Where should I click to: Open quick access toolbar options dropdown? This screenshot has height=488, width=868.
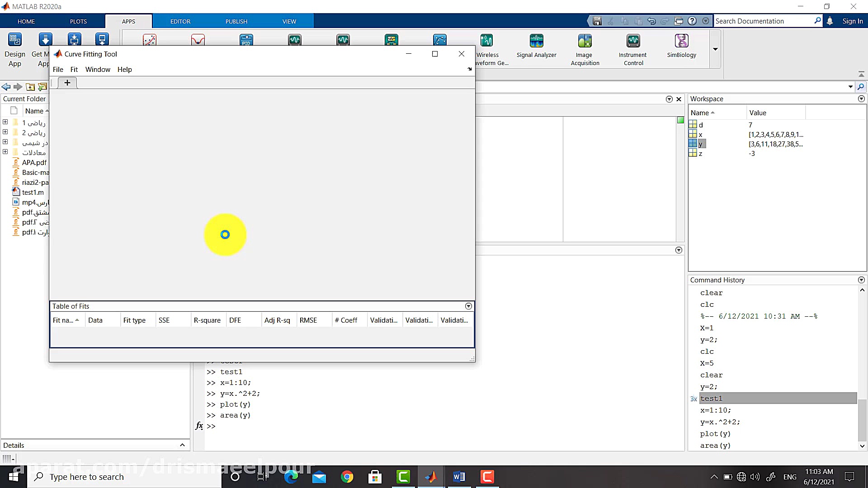pyautogui.click(x=706, y=21)
